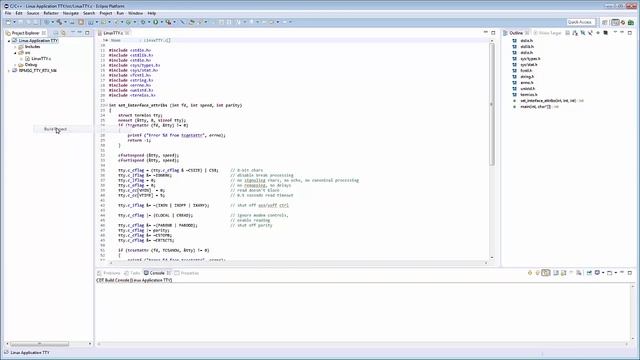Click the hammer Build icon in toolbar

[x=59, y=22]
